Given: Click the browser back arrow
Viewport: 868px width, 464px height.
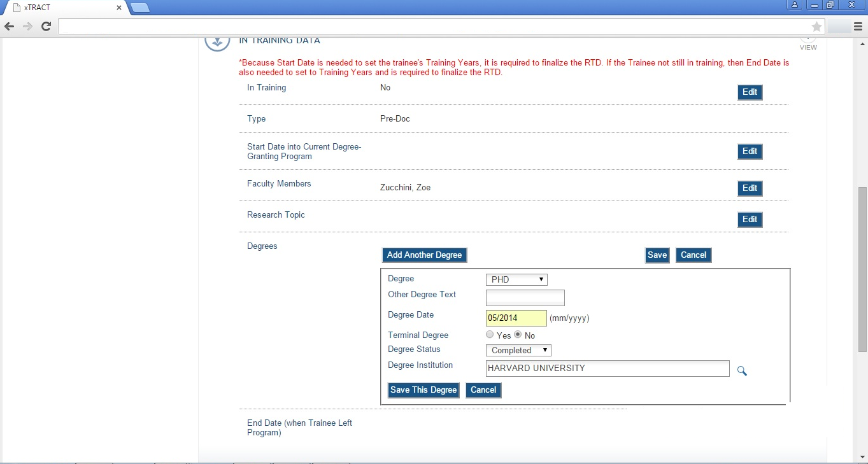Looking at the screenshot, I should point(9,26).
